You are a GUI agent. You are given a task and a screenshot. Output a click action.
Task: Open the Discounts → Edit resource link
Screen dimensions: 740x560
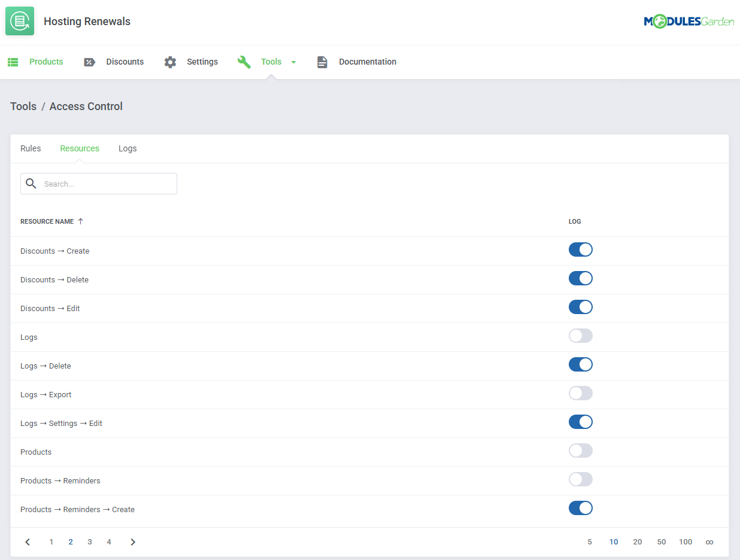(50, 308)
